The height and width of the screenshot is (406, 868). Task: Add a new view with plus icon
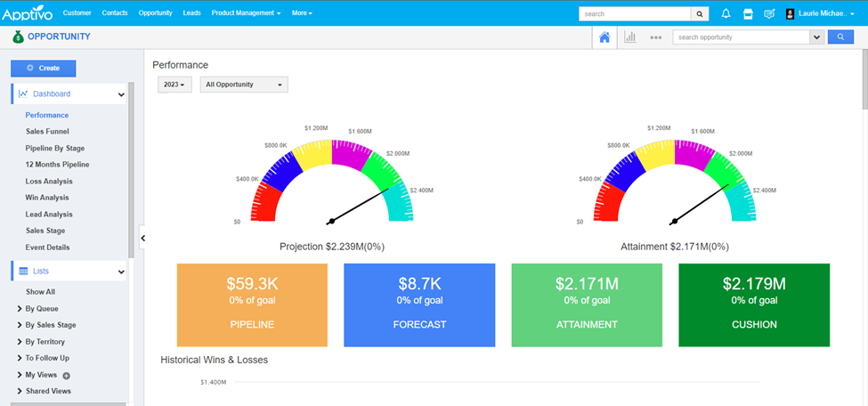click(66, 376)
